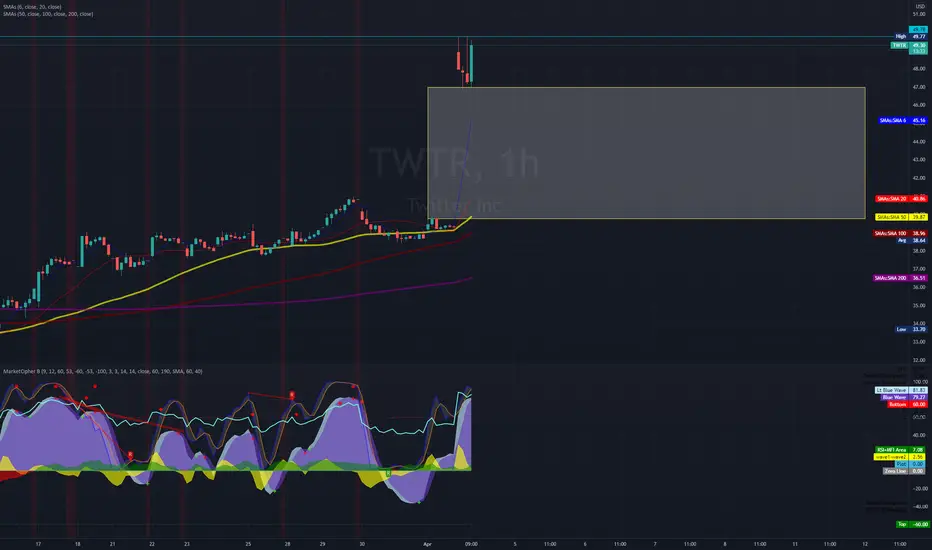Click the latest tall green candle
The image size is (932, 550).
[x=471, y=64]
